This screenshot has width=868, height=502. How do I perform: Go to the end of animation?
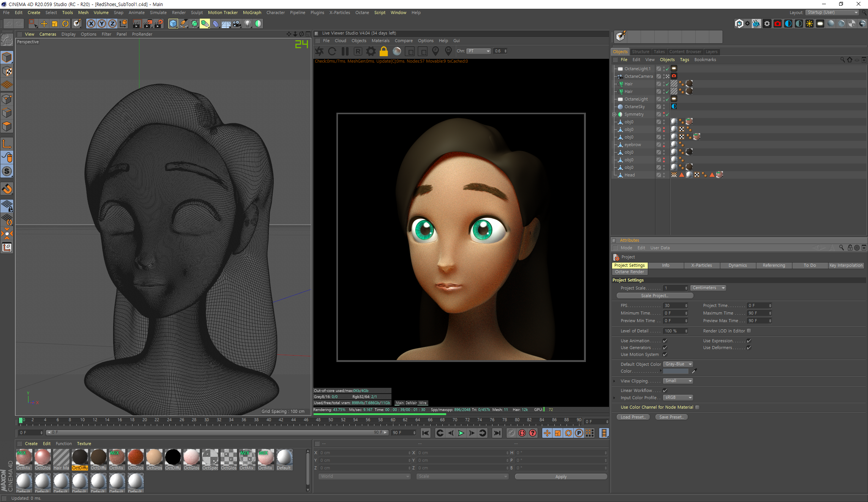[x=497, y=433]
